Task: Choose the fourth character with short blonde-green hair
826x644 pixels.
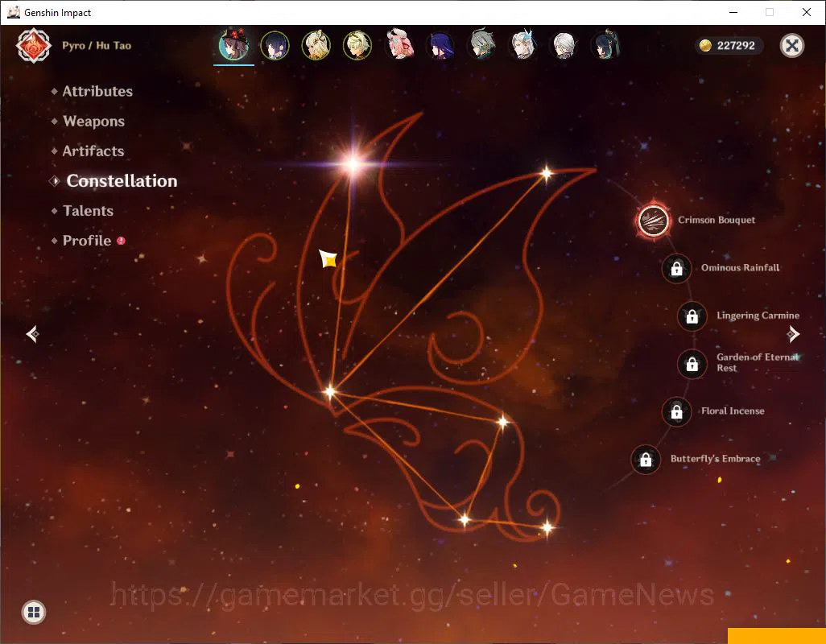Action: point(357,45)
